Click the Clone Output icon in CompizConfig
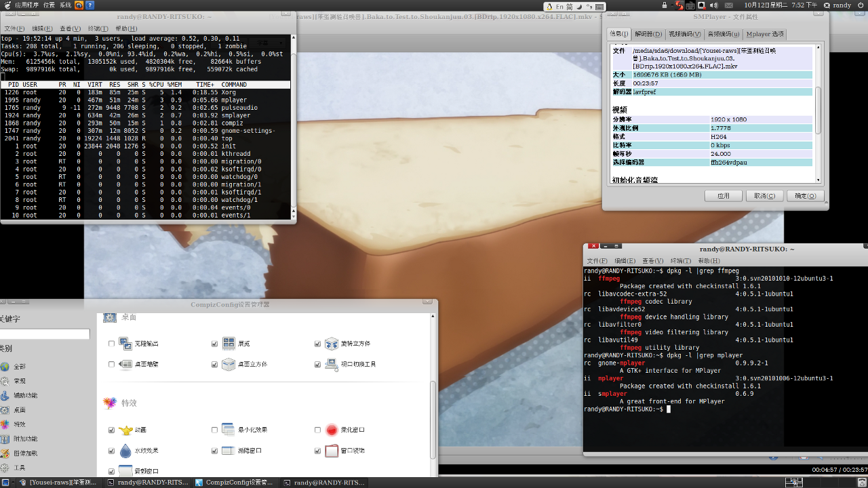 click(x=125, y=344)
